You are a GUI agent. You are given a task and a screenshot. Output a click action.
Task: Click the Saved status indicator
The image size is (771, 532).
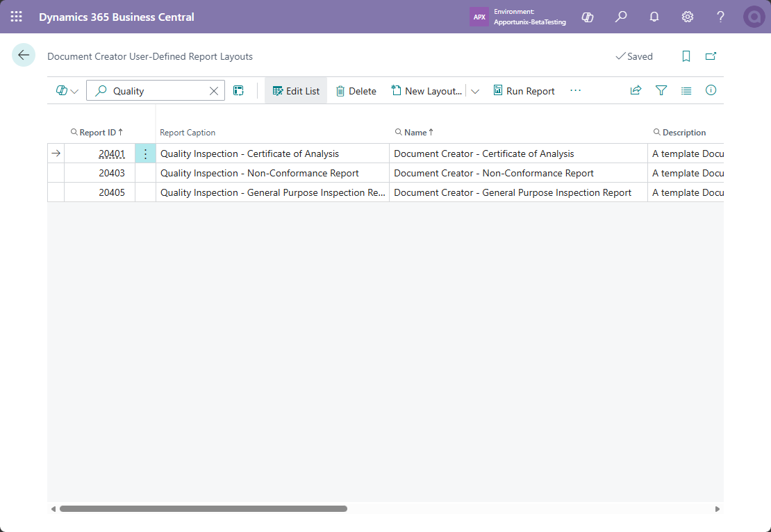coord(634,56)
